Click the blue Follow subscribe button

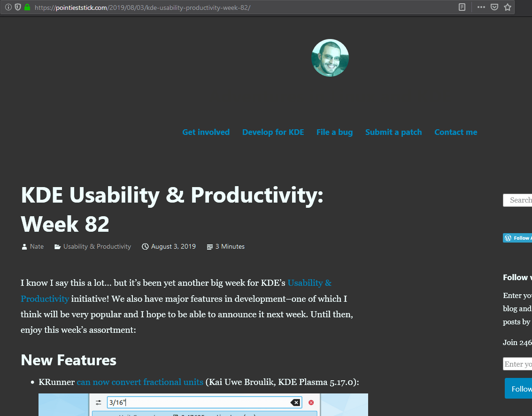(518, 388)
